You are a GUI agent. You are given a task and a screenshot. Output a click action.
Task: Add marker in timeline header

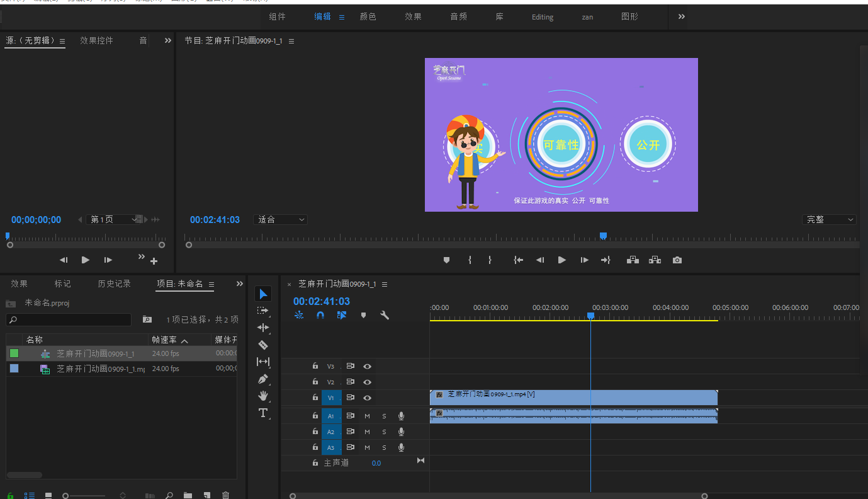[363, 315]
